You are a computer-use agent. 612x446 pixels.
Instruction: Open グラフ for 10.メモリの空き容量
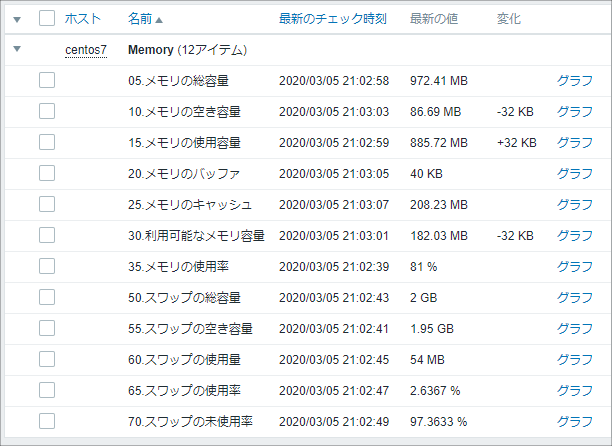[x=575, y=112]
